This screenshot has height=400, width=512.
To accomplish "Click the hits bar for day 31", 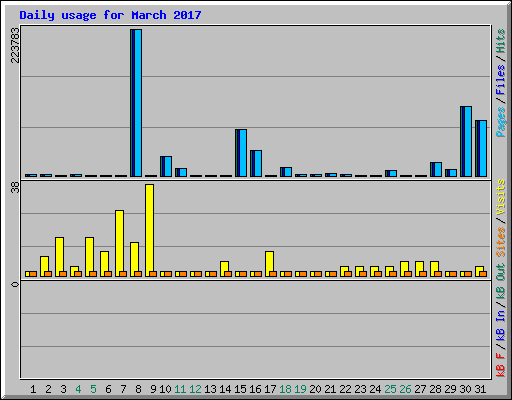I will pyautogui.click(x=481, y=148).
